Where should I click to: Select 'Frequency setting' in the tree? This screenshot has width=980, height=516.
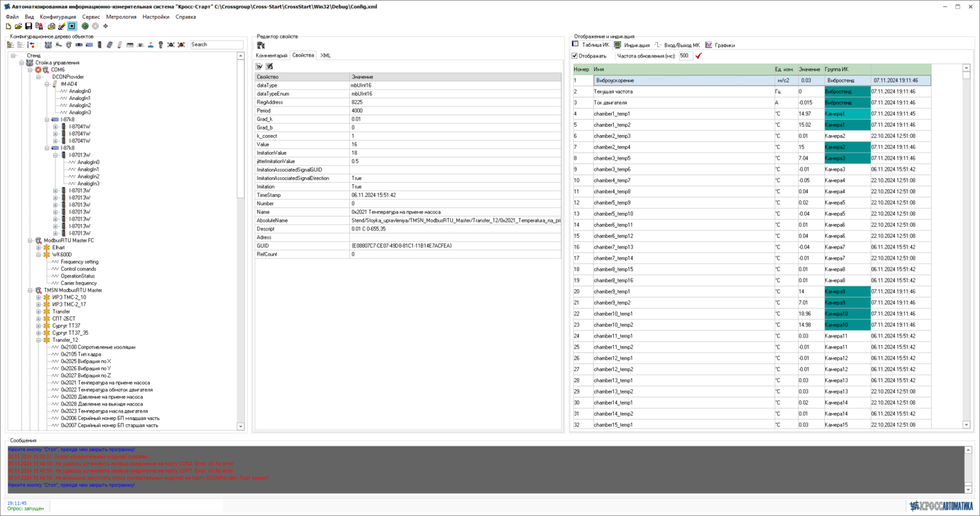pos(80,262)
